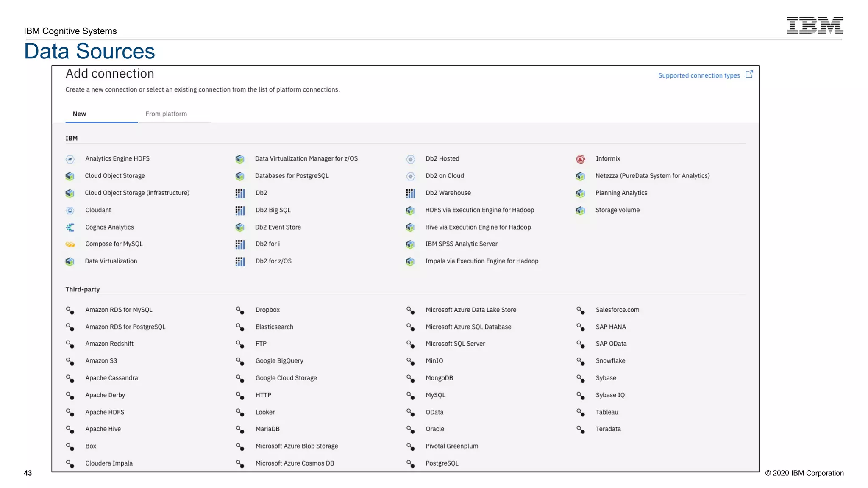Select Impala via Execution Engine for Hadoop

point(481,261)
